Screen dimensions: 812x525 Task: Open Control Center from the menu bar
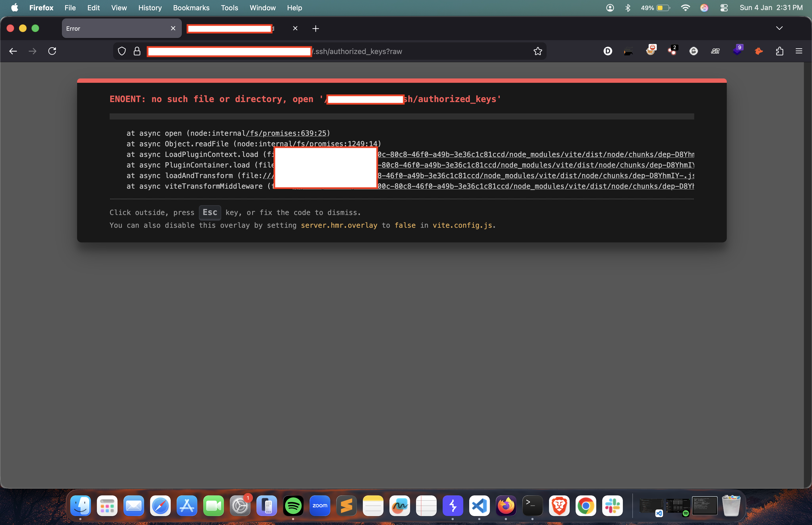click(x=724, y=8)
